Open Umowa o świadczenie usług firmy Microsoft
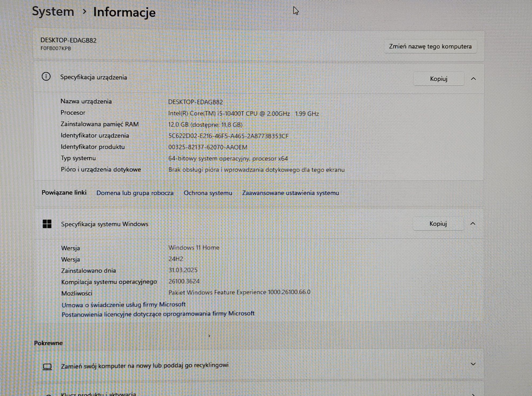 123,304
